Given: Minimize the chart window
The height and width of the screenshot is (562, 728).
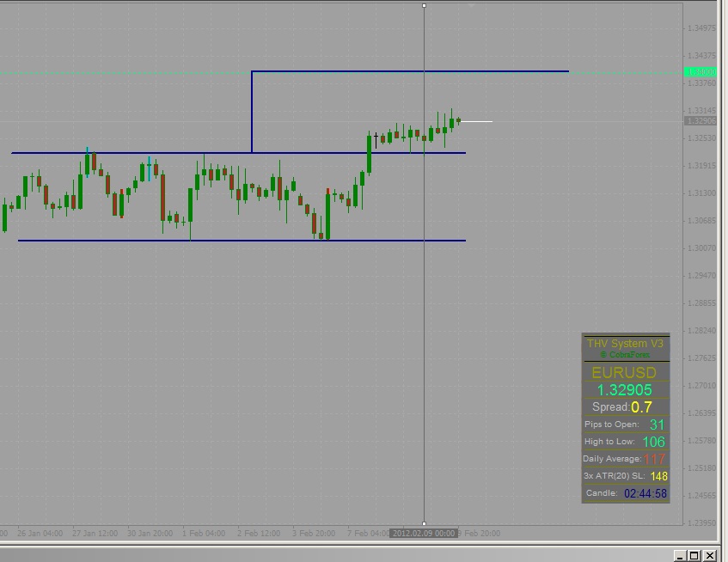Looking at the screenshot, I should click(680, 555).
